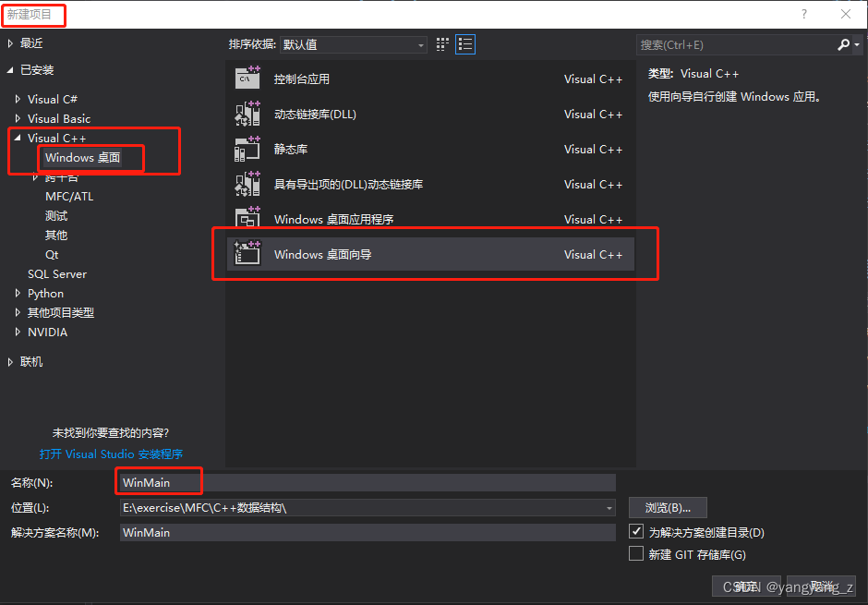The width and height of the screenshot is (868, 605).
Task: Click the 浏览(B)... button
Action: click(668, 508)
